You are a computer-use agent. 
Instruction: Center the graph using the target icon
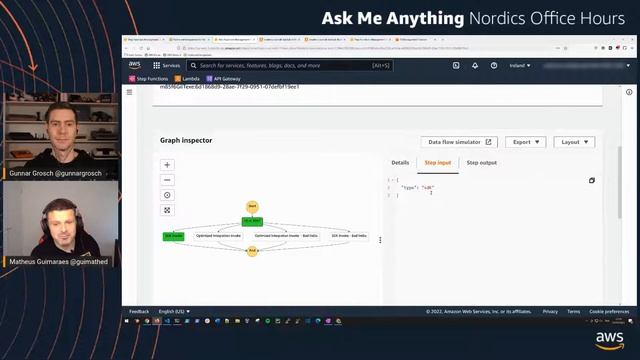coord(167,195)
